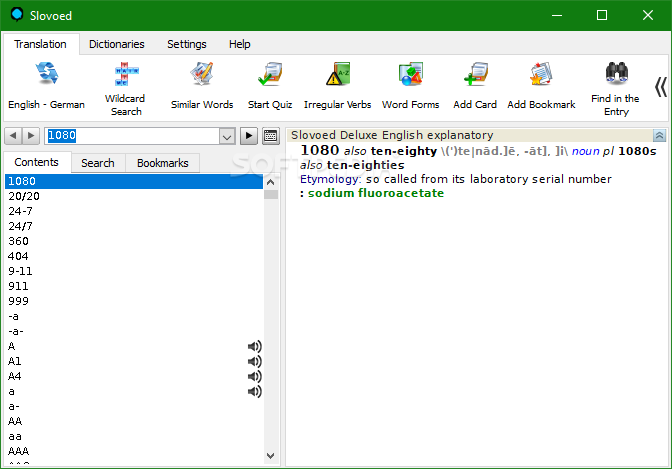The image size is (672, 469).
Task: Go back to the previous word with the left arrow
Action: tap(13, 136)
